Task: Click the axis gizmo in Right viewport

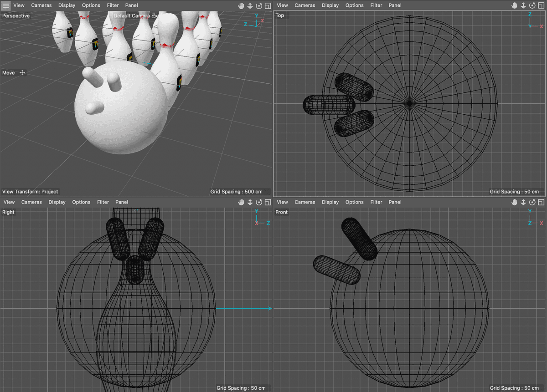Action: (x=263, y=218)
